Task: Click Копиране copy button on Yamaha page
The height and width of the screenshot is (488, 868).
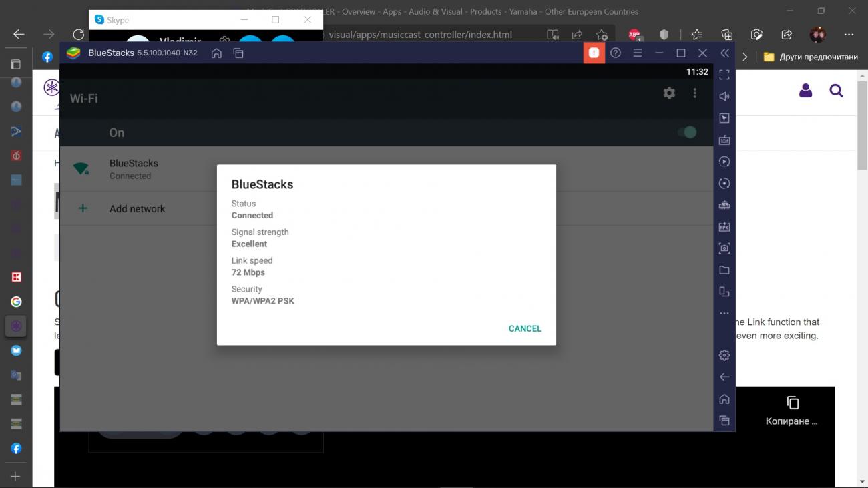Action: pyautogui.click(x=792, y=409)
